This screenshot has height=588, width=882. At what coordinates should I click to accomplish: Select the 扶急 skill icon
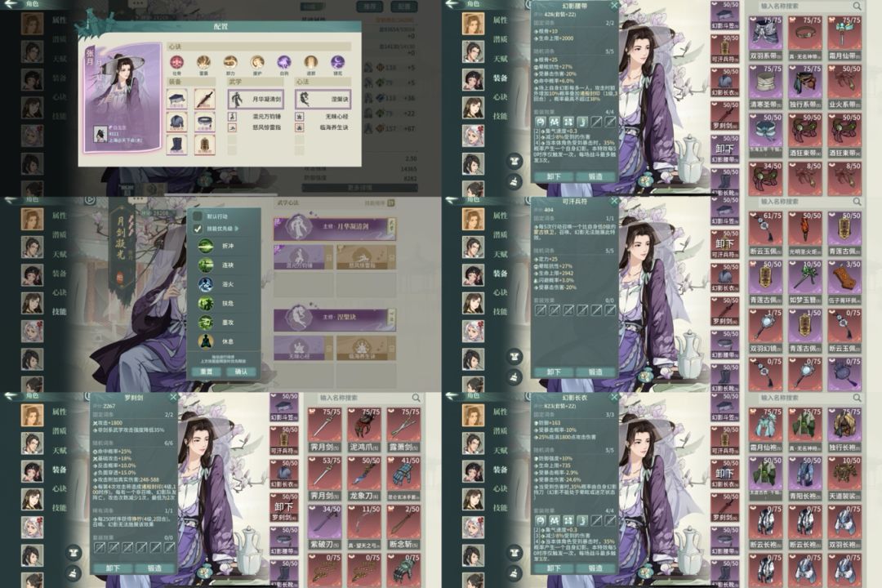pos(206,303)
